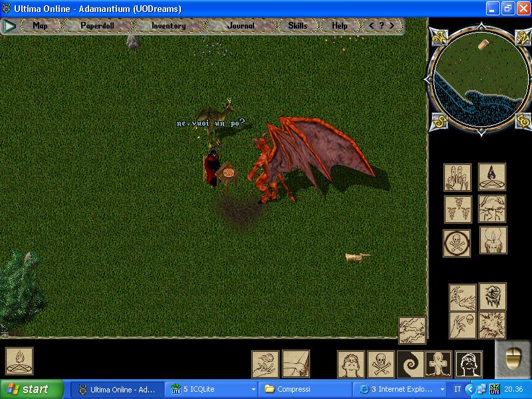The width and height of the screenshot is (532, 399).
Task: Click the red-cloaked player character
Action: [211, 168]
